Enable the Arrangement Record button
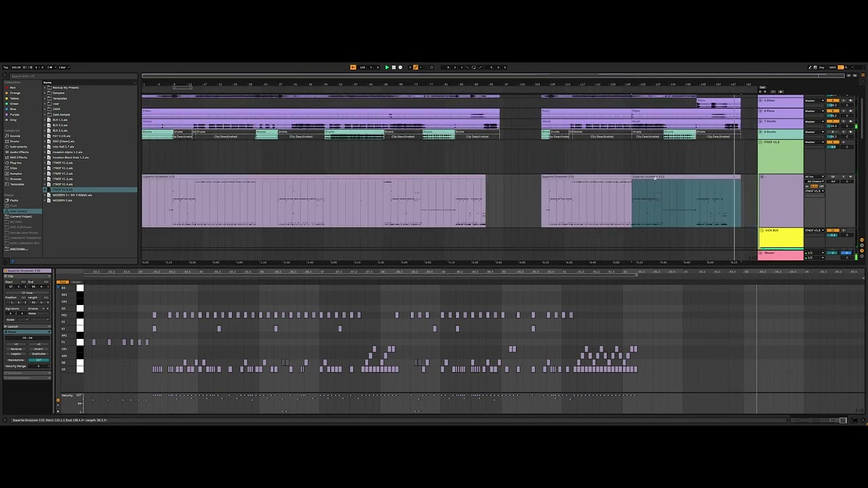 pos(400,67)
